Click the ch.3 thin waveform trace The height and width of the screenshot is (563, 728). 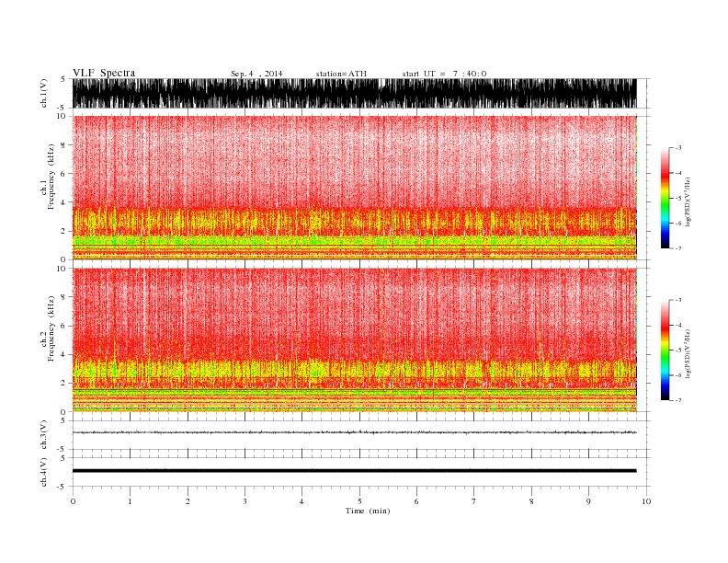tap(355, 432)
